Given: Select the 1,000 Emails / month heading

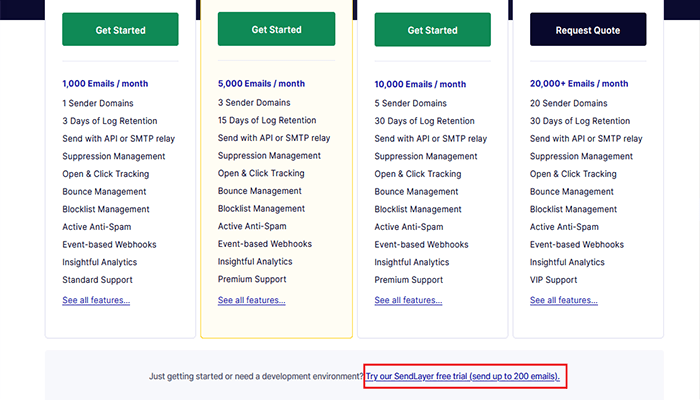Looking at the screenshot, I should (x=106, y=84).
